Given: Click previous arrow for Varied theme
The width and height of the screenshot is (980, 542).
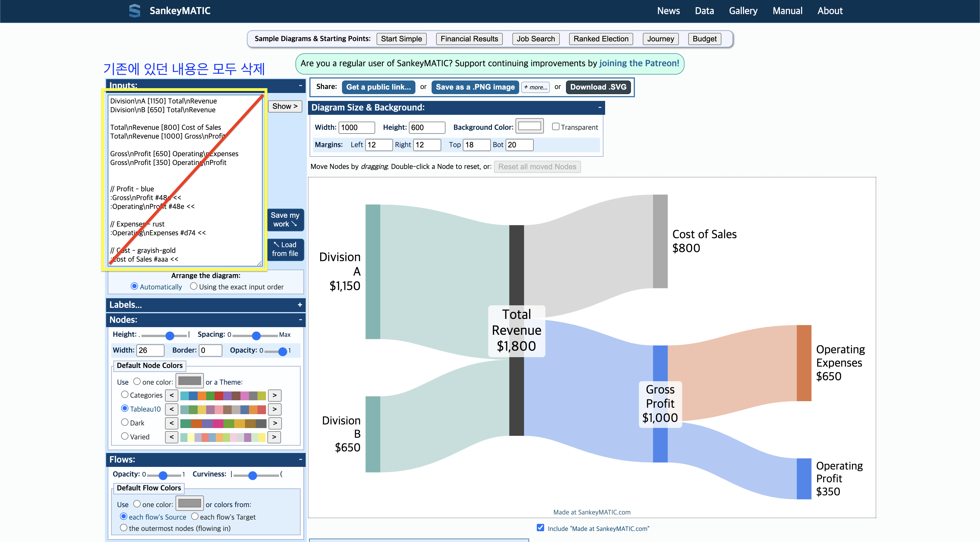Looking at the screenshot, I should pyautogui.click(x=172, y=437).
